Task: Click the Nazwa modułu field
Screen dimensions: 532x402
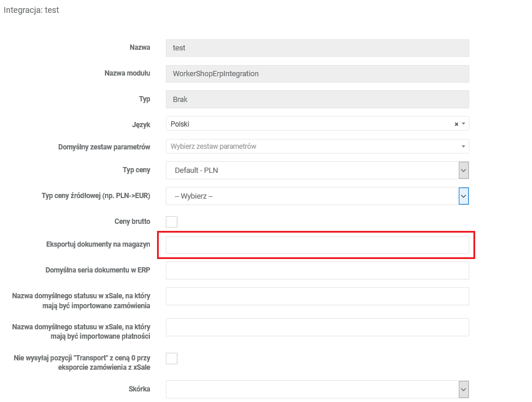Action: click(317, 74)
